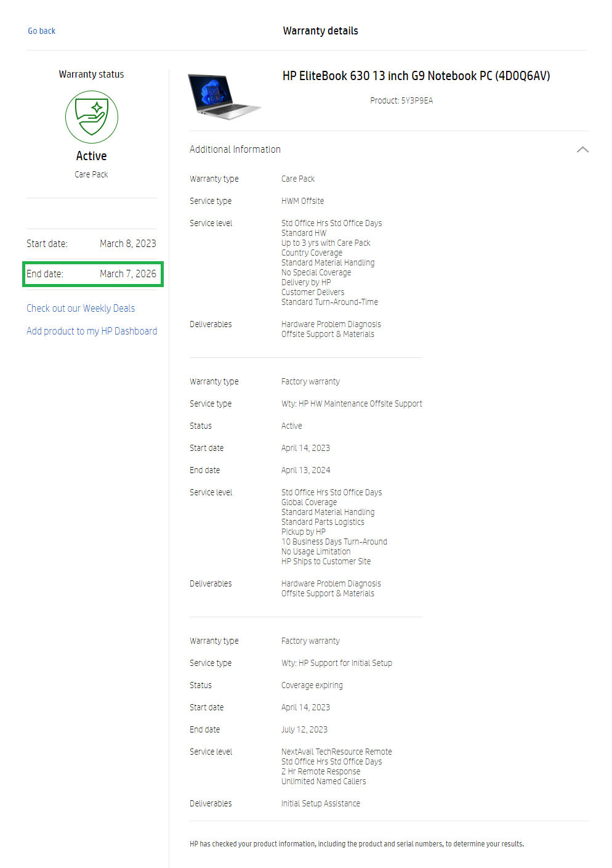Viewport: 612px width, 868px height.
Task: Click the Wty: HP HW Maintenance Offsite Support text
Action: click(x=352, y=404)
